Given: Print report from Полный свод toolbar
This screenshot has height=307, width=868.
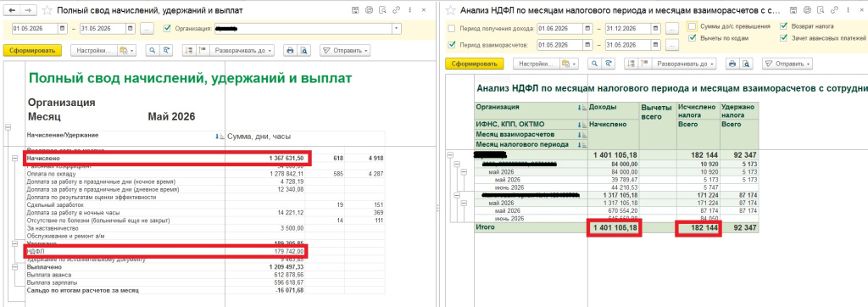Looking at the screenshot, I should tap(290, 50).
